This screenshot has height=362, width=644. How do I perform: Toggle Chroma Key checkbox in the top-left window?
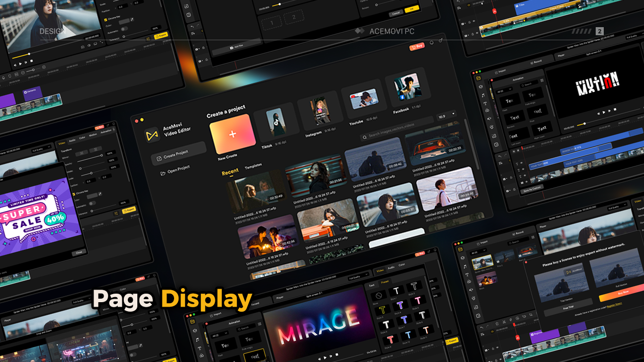pos(106,20)
